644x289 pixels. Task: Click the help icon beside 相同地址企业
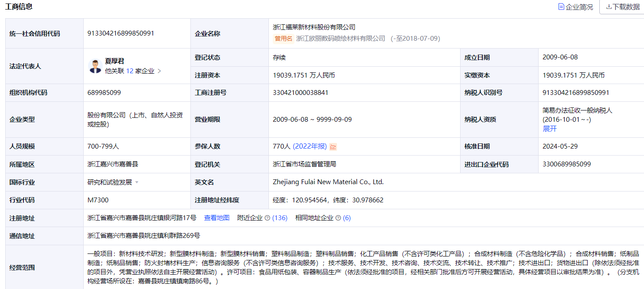[x=338, y=218]
